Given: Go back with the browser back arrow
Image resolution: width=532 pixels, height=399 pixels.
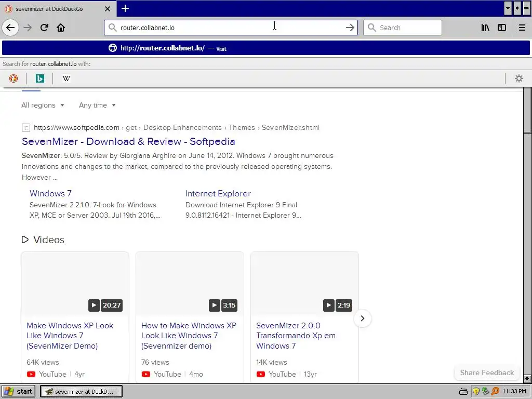Looking at the screenshot, I should [x=10, y=28].
